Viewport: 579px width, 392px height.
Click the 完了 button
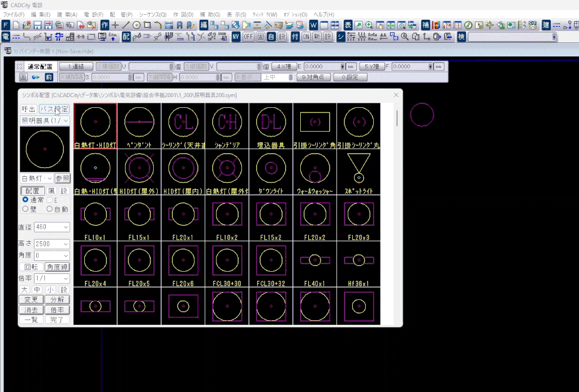pyautogui.click(x=57, y=320)
